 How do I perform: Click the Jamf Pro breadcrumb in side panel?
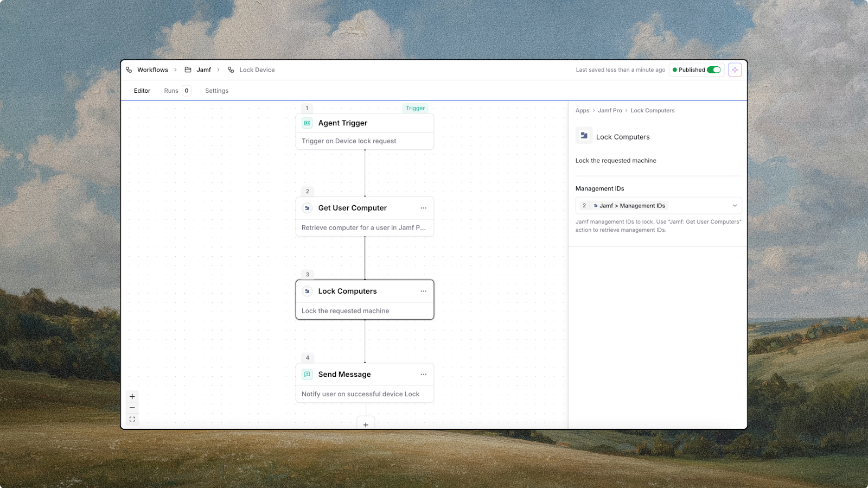coord(610,111)
